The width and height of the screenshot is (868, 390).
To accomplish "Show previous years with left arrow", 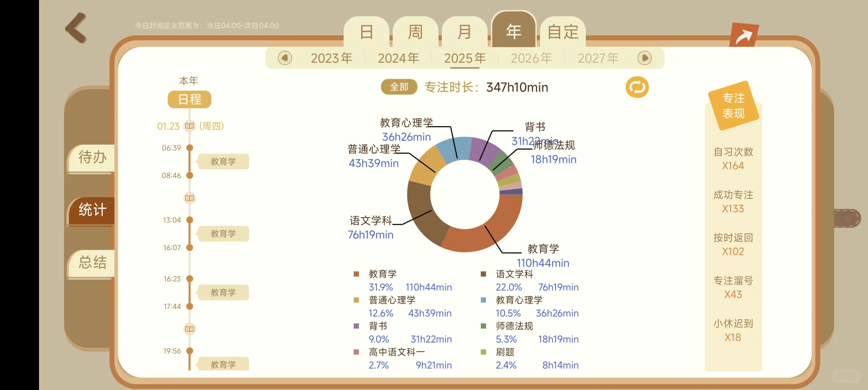I will [x=285, y=58].
